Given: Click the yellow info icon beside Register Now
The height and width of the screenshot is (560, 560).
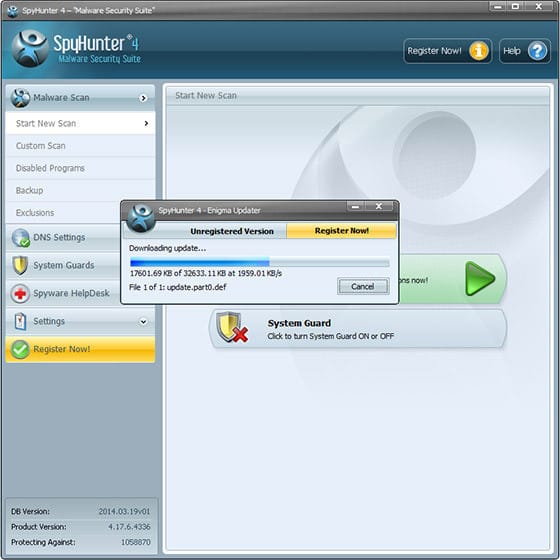Looking at the screenshot, I should [x=479, y=51].
